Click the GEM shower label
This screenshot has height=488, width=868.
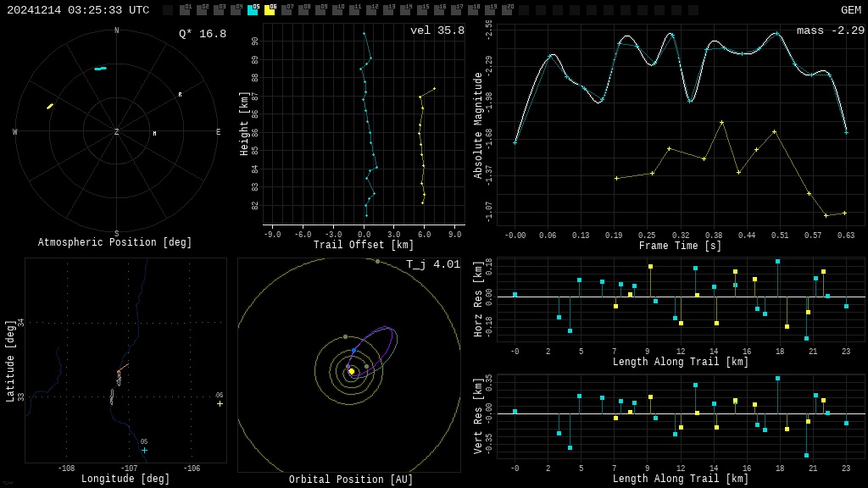coord(850,10)
